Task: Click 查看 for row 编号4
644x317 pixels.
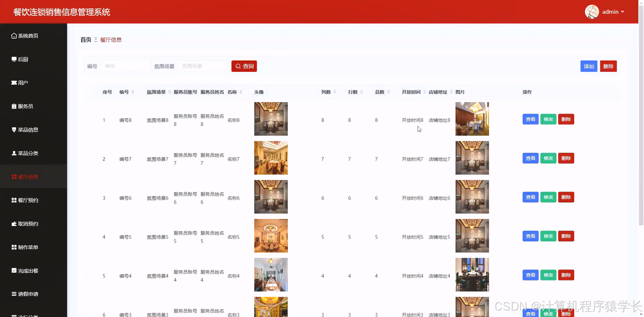Action: tap(531, 275)
